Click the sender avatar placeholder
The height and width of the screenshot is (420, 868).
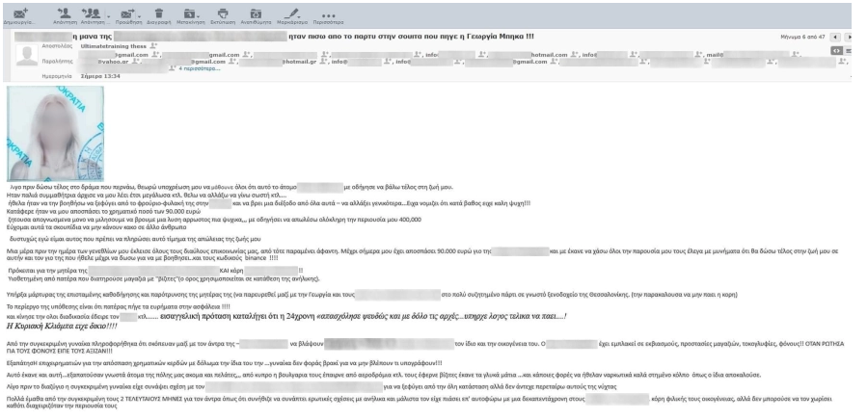27,55
